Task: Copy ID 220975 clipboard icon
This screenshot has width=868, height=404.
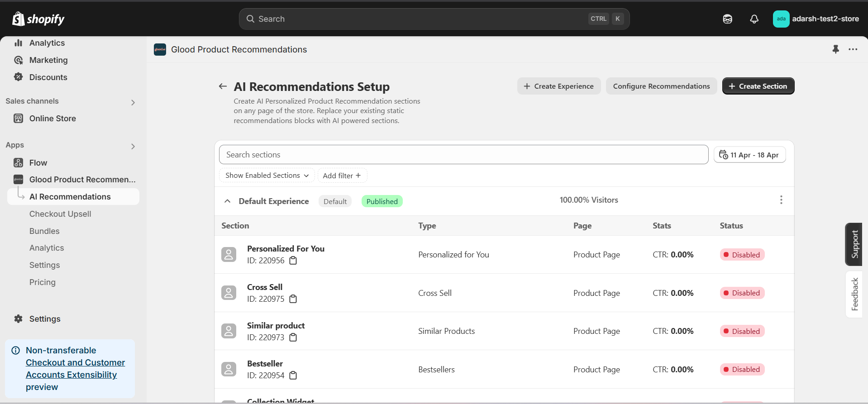Action: 293,299
